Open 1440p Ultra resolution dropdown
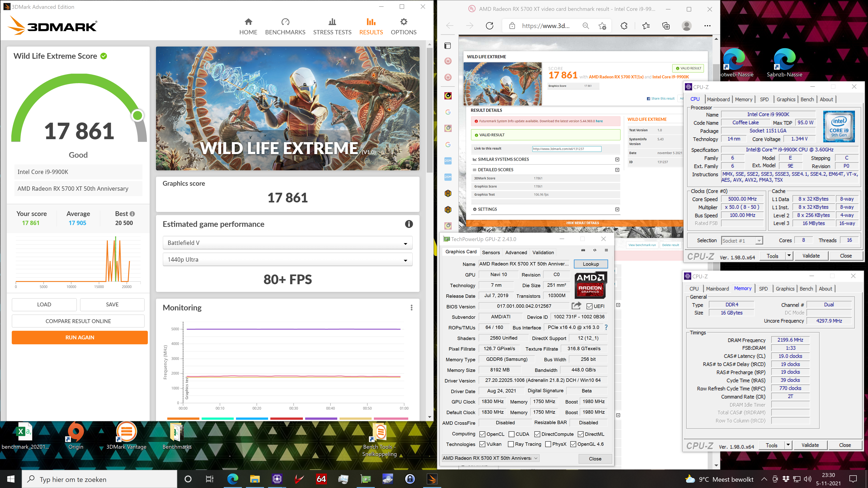The image size is (868, 488). pyautogui.click(x=288, y=260)
